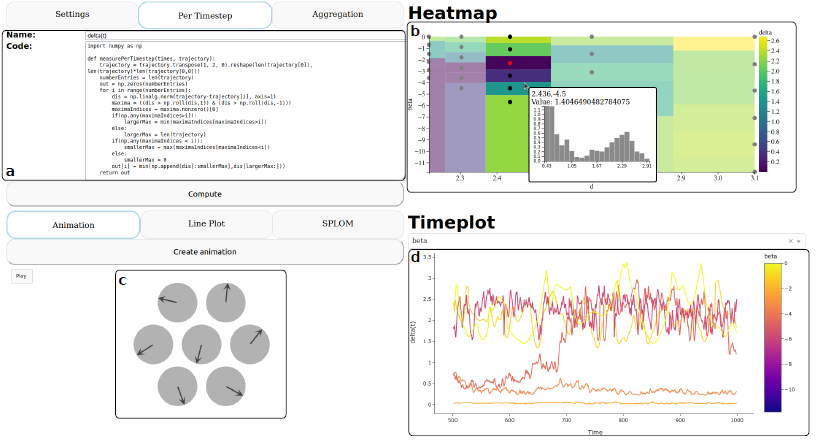Click the Create animation button
This screenshot has width=816, height=440.
pos(204,252)
